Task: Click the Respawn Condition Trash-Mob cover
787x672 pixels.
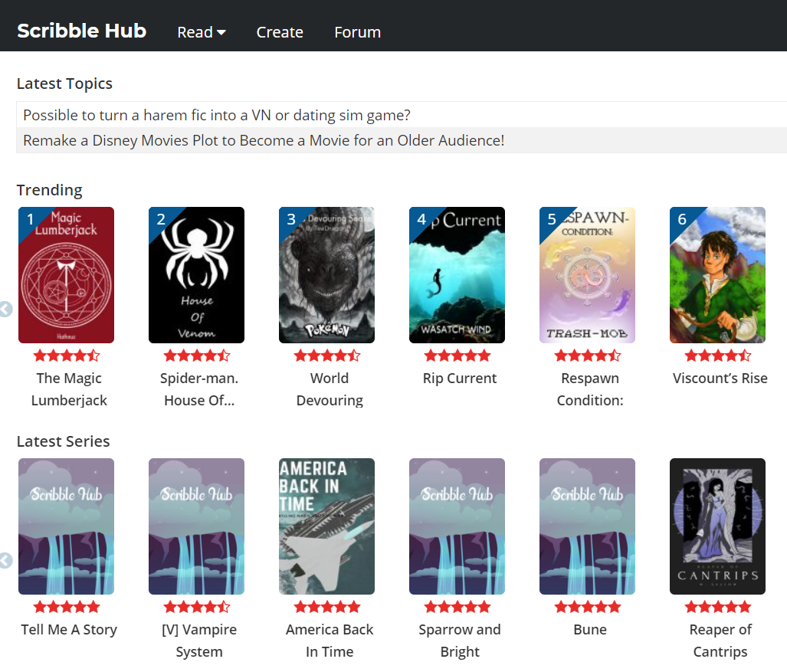Action: (x=587, y=275)
